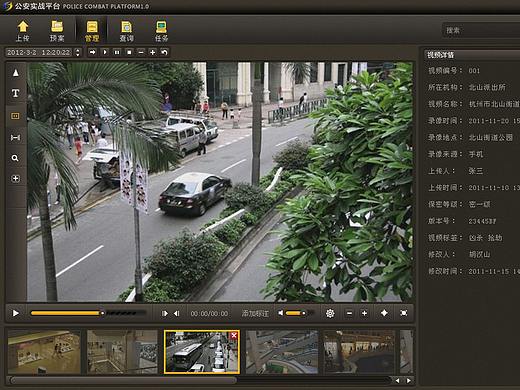Click the secrecy level value 密一级
The width and height of the screenshot is (520, 390).
(479, 204)
